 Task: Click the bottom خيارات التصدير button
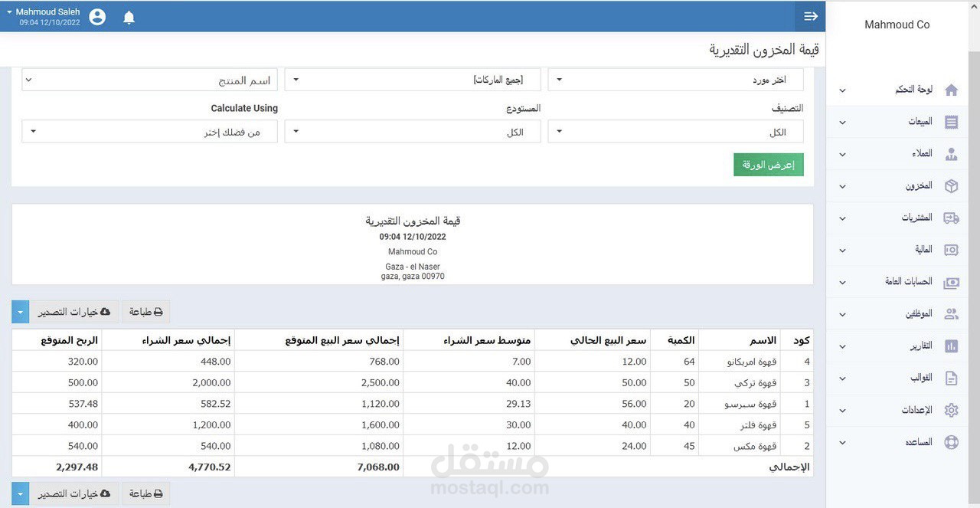point(74,493)
